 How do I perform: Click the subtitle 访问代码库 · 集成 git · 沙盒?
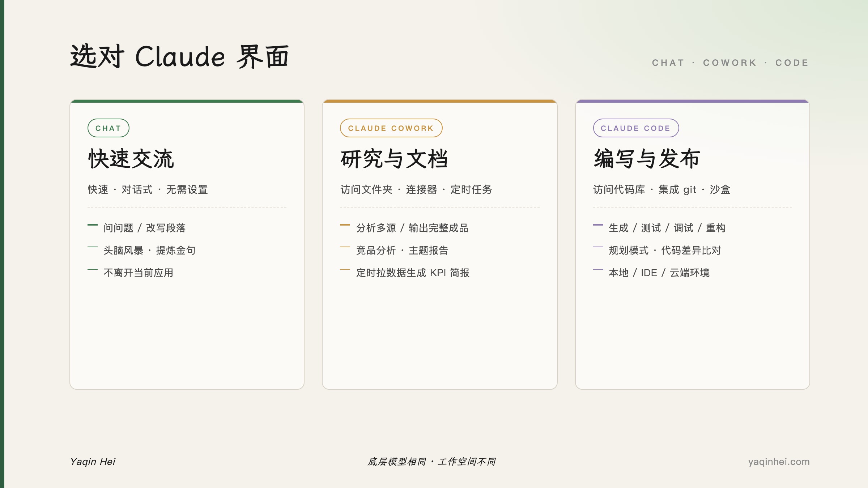tap(662, 189)
